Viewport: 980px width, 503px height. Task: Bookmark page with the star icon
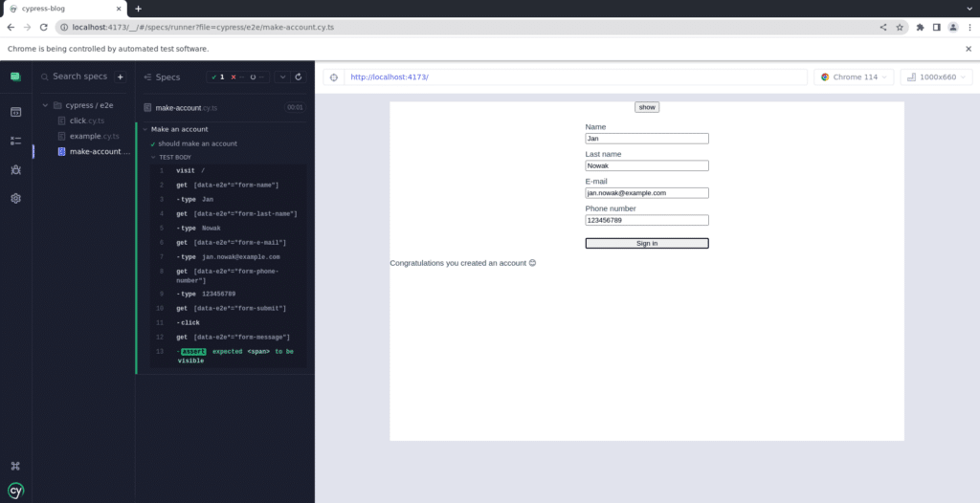point(900,28)
